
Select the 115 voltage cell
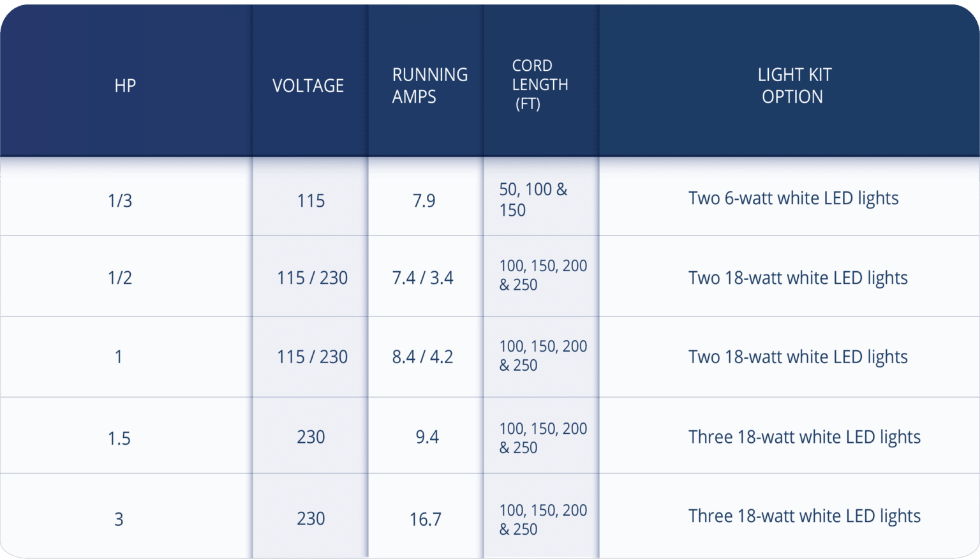tap(311, 200)
